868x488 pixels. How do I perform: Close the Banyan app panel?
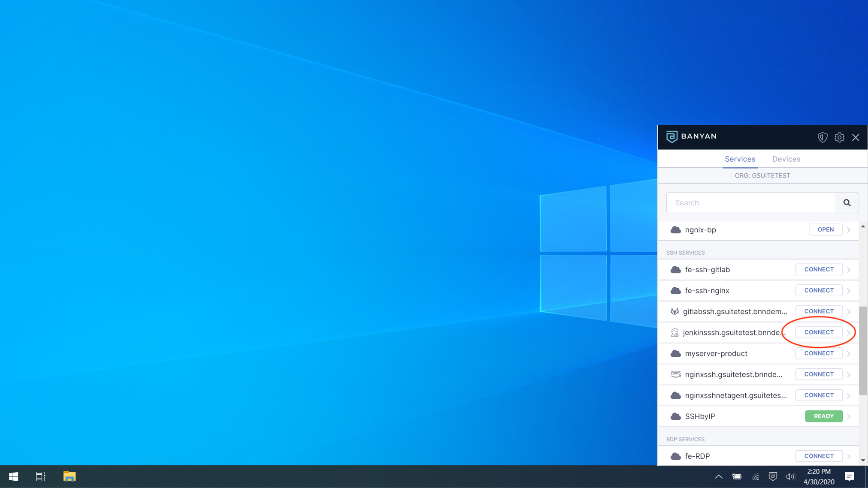[856, 137]
